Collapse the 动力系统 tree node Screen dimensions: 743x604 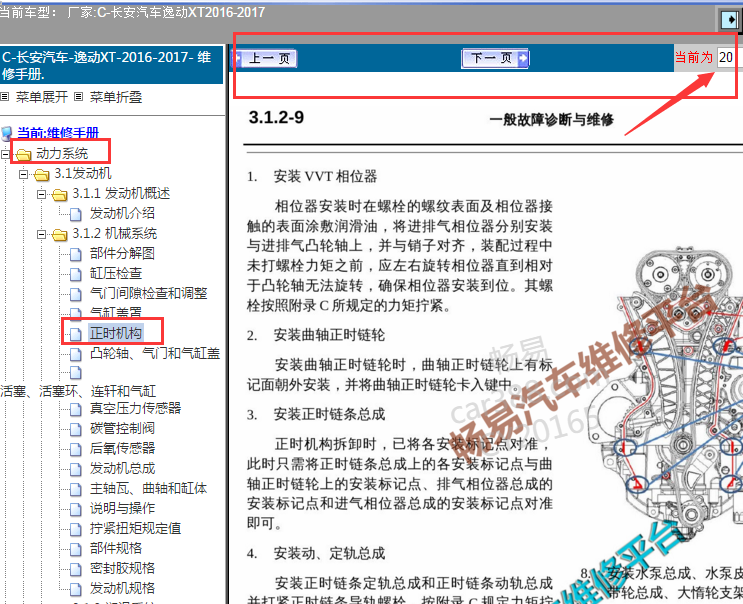click(5, 153)
